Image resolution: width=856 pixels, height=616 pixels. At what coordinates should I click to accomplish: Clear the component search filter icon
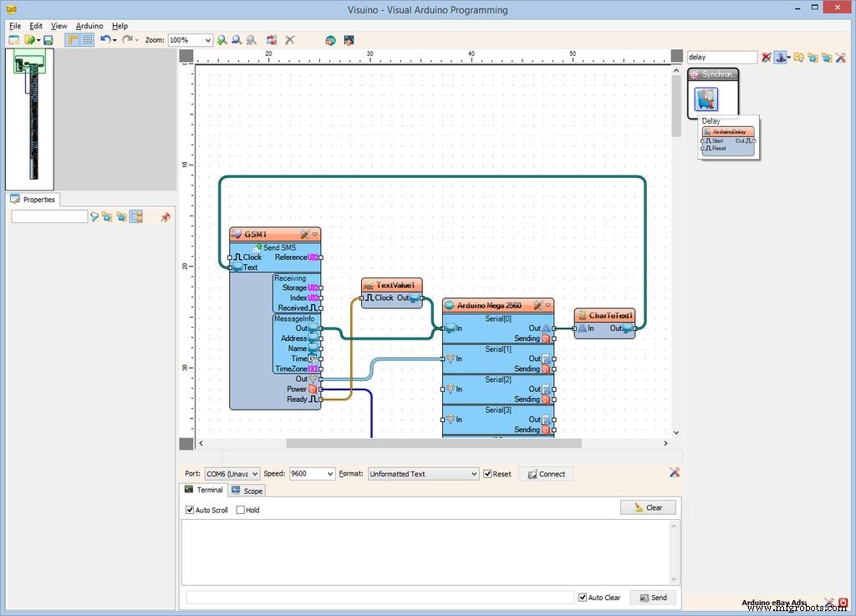pos(766,58)
